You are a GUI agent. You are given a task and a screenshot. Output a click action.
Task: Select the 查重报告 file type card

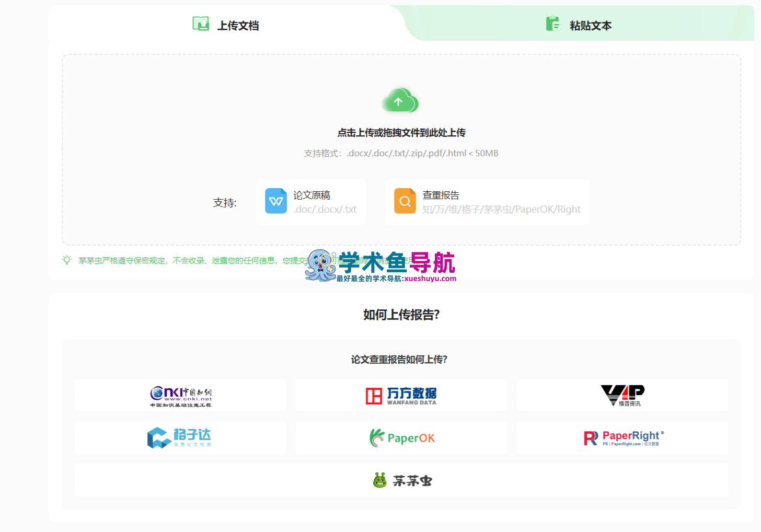pyautogui.click(x=487, y=202)
